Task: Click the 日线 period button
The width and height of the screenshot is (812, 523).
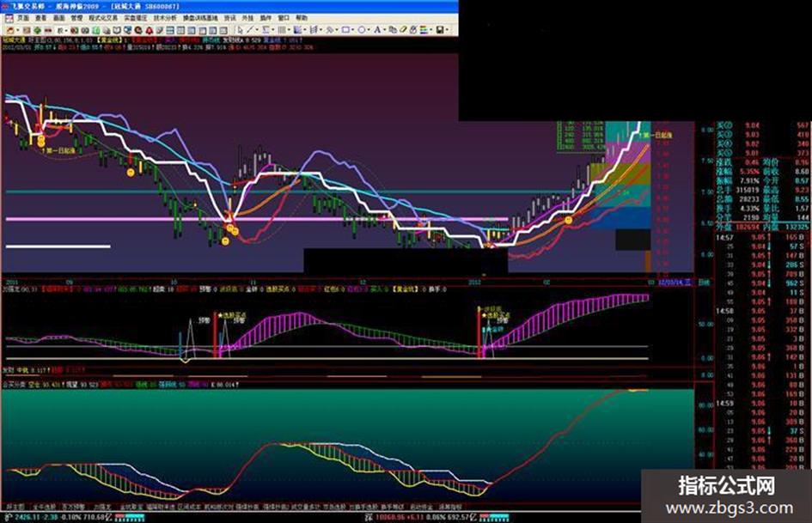Action: (703, 283)
